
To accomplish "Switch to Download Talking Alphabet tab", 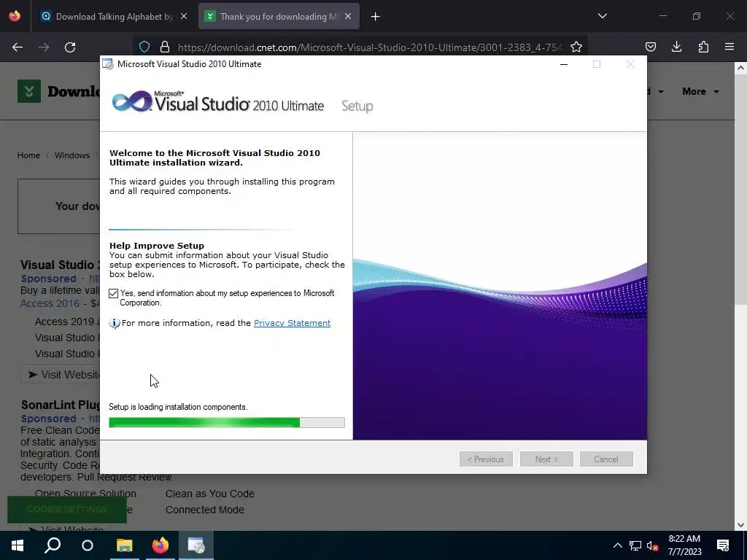I will click(108, 17).
